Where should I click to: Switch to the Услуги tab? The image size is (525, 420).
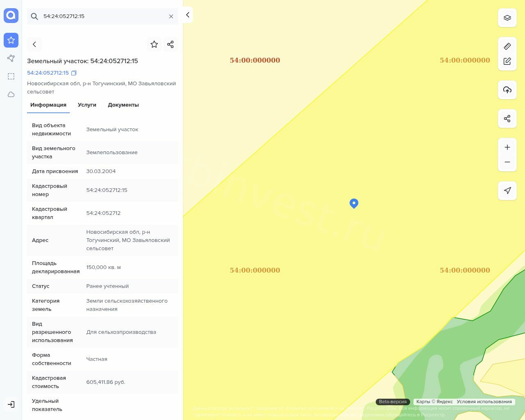click(87, 105)
